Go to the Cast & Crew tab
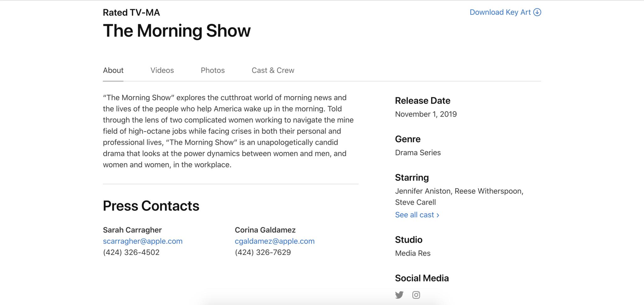This screenshot has height=305, width=644. pyautogui.click(x=273, y=70)
